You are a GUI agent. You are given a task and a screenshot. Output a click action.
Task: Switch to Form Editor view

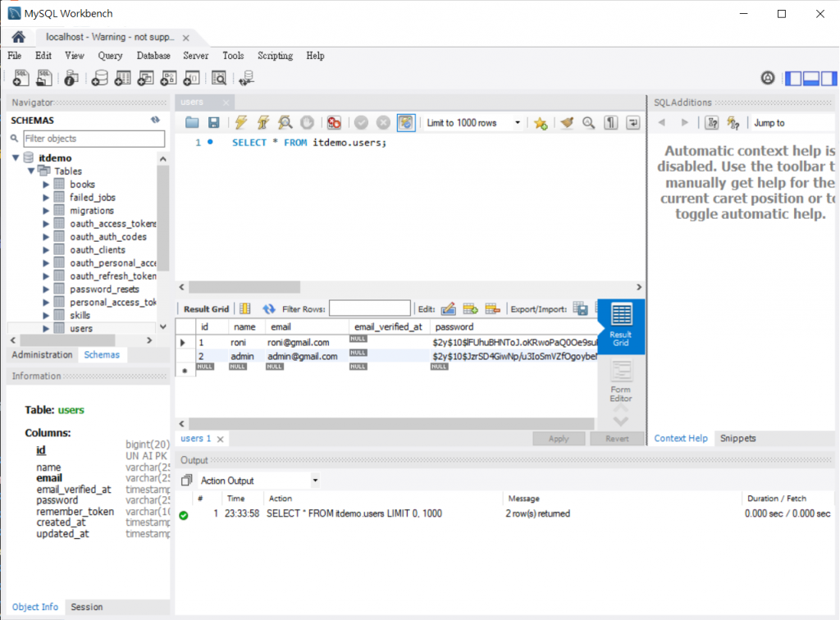pyautogui.click(x=621, y=381)
